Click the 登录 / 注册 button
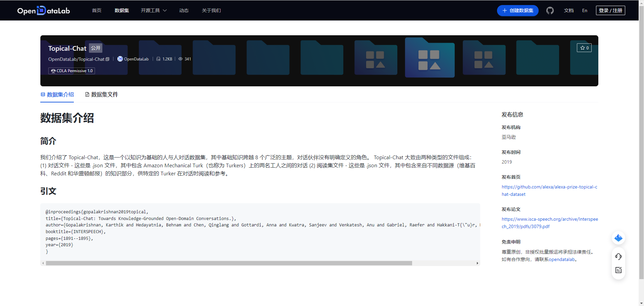 (610, 10)
